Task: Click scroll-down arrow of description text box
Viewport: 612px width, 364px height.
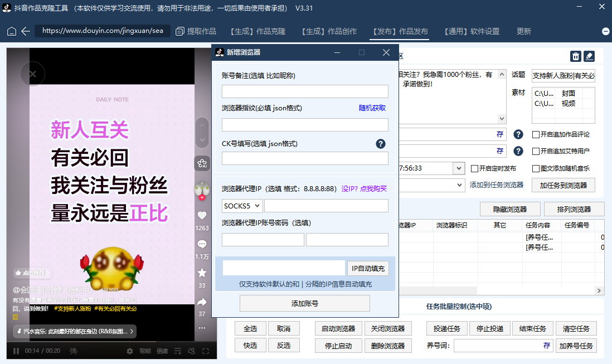Action: 502,119
